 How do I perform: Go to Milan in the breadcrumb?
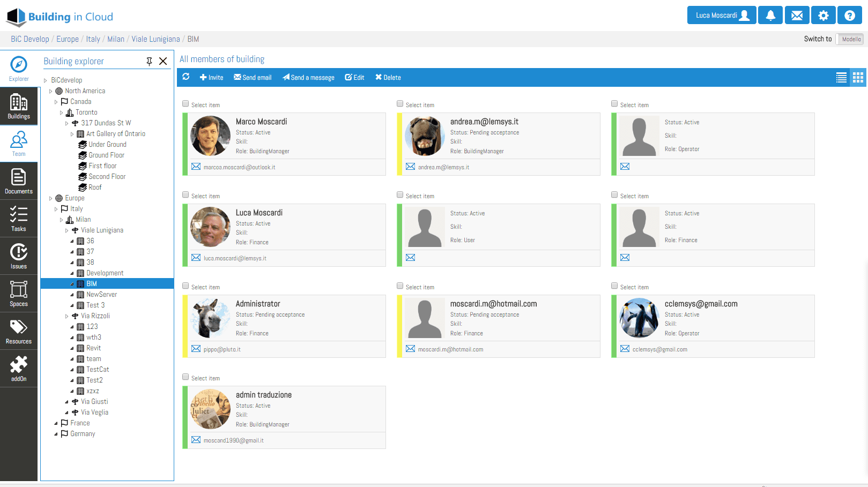pos(115,39)
